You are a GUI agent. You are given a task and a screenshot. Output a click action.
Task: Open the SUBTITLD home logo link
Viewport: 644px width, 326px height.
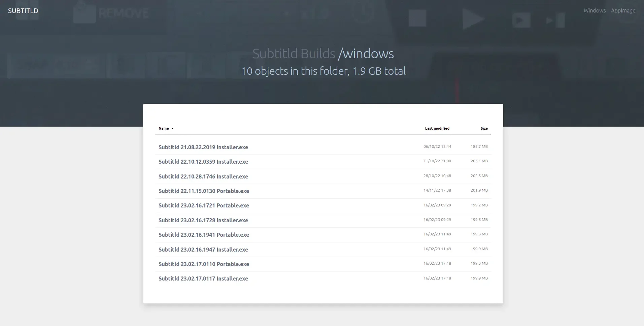[x=23, y=11]
